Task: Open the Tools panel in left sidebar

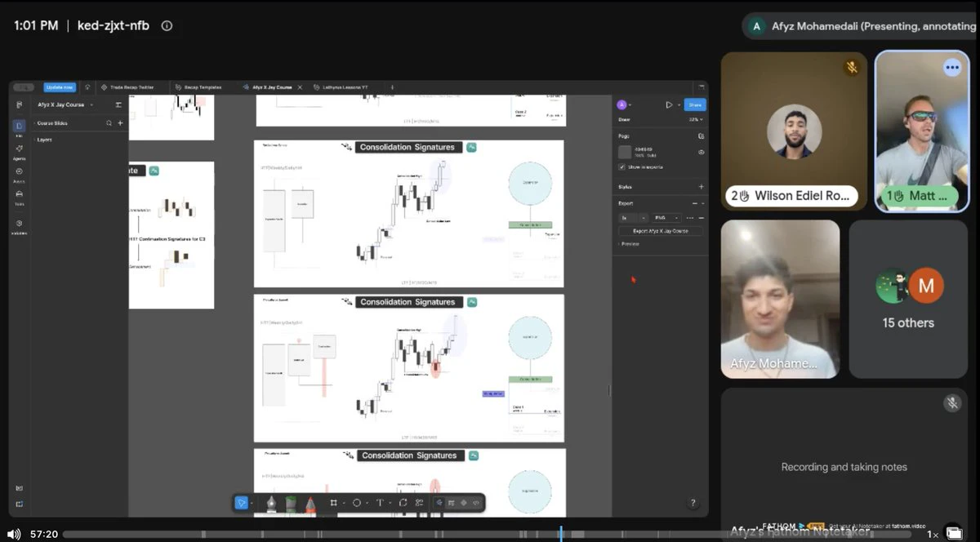Action: coord(19,197)
